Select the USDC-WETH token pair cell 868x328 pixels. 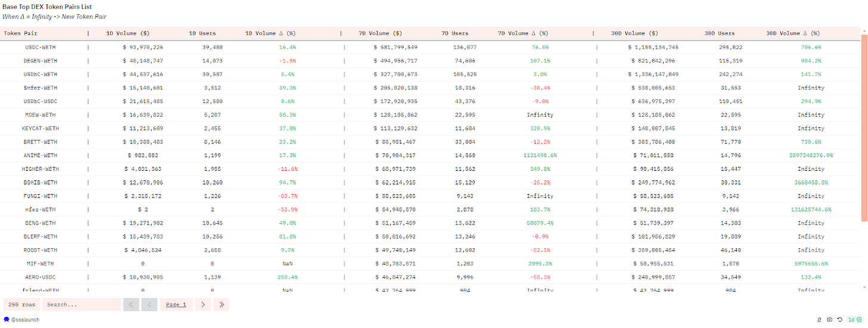(41, 47)
